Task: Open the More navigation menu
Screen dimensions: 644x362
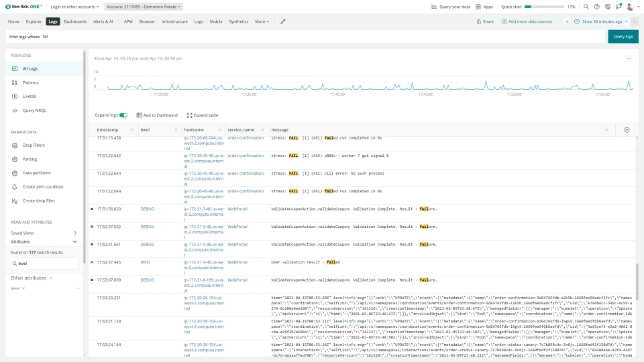Action: click(262, 21)
